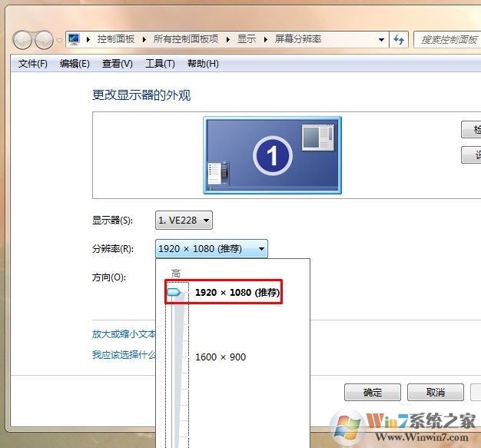The width and height of the screenshot is (481, 448).
Task: Open the 文件(F) menu
Action: click(x=33, y=64)
